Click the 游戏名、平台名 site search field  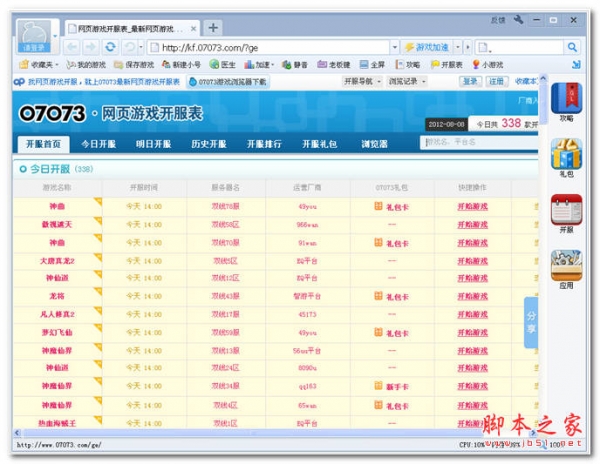pos(479,142)
